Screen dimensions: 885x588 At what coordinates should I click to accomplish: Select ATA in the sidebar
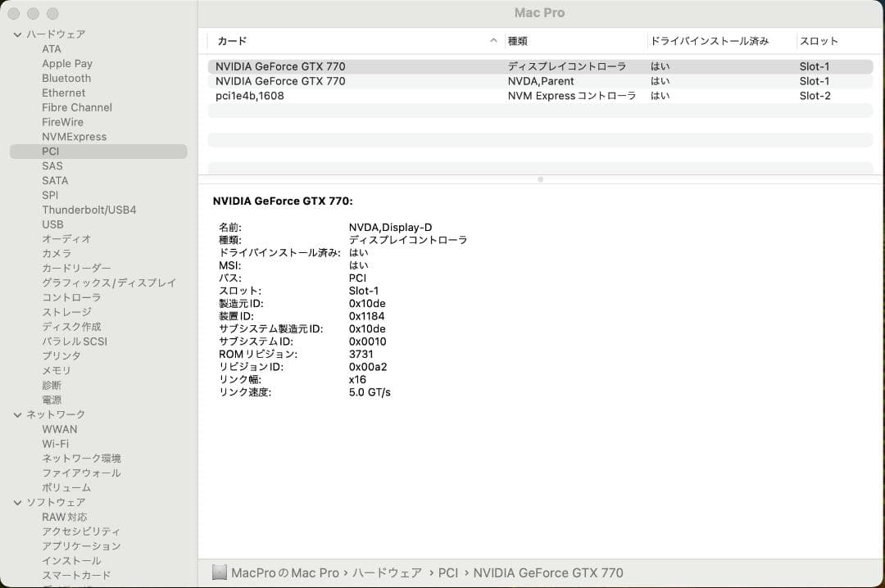pyautogui.click(x=52, y=49)
